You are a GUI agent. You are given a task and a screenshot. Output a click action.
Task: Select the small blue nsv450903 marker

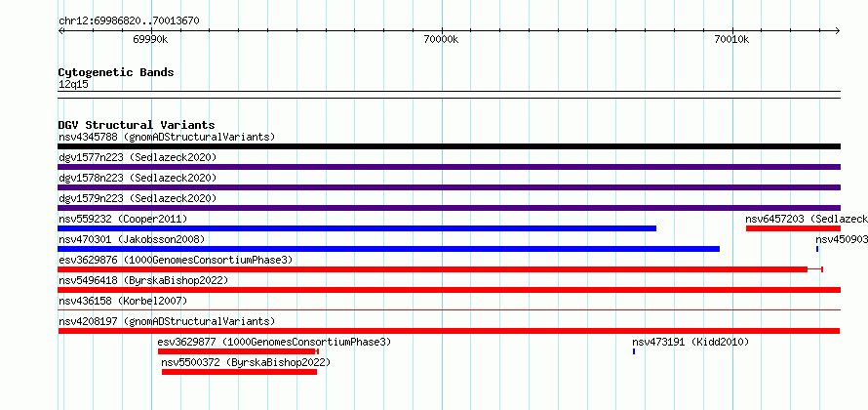(x=817, y=249)
